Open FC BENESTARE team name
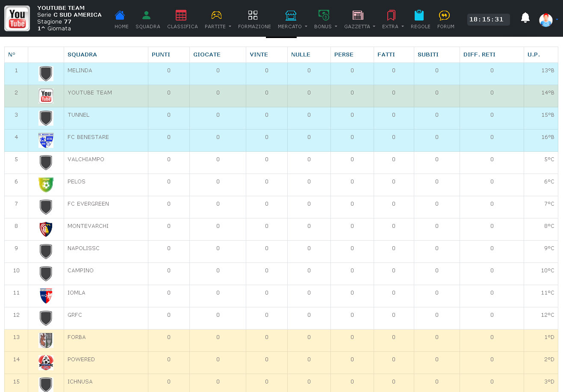 coord(88,137)
